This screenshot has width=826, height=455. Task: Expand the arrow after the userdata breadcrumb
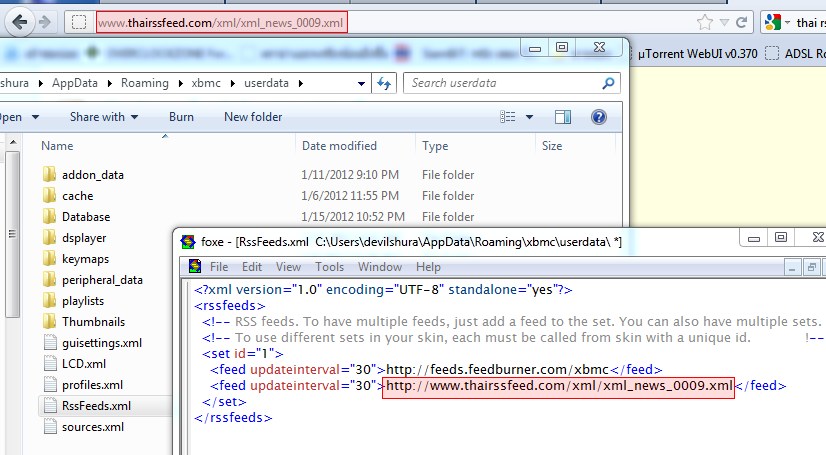click(301, 83)
